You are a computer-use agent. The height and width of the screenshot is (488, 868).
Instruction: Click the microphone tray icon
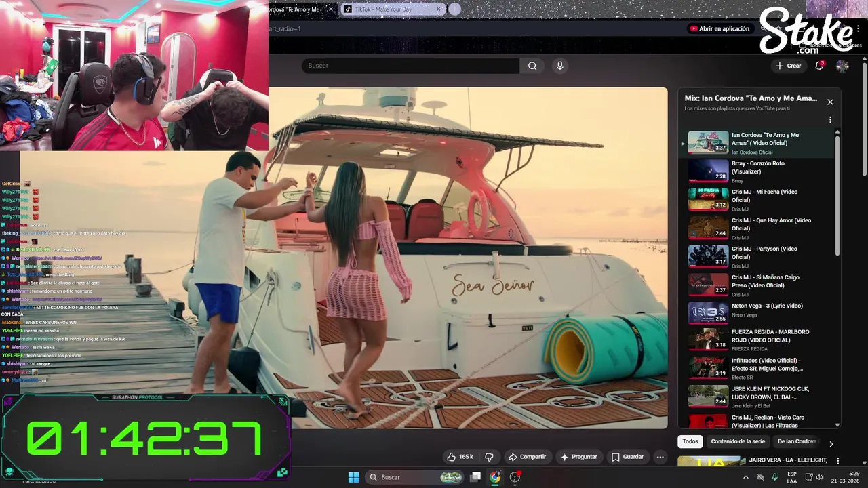click(x=774, y=477)
